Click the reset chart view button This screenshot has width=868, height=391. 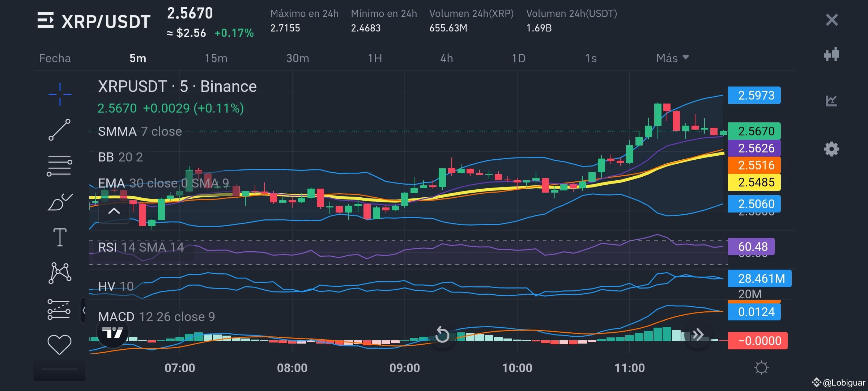click(442, 335)
